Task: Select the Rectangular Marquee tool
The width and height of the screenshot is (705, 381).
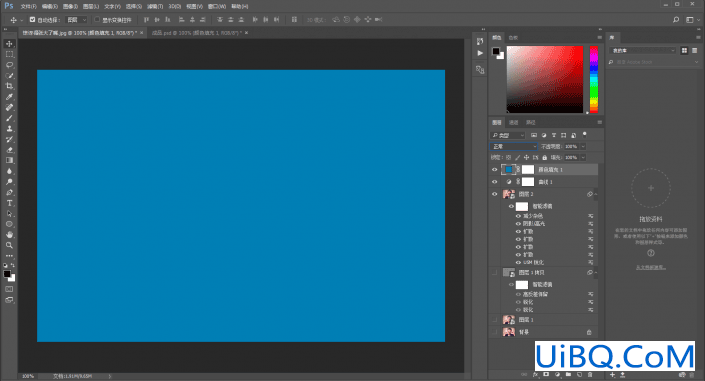Action: [9, 54]
